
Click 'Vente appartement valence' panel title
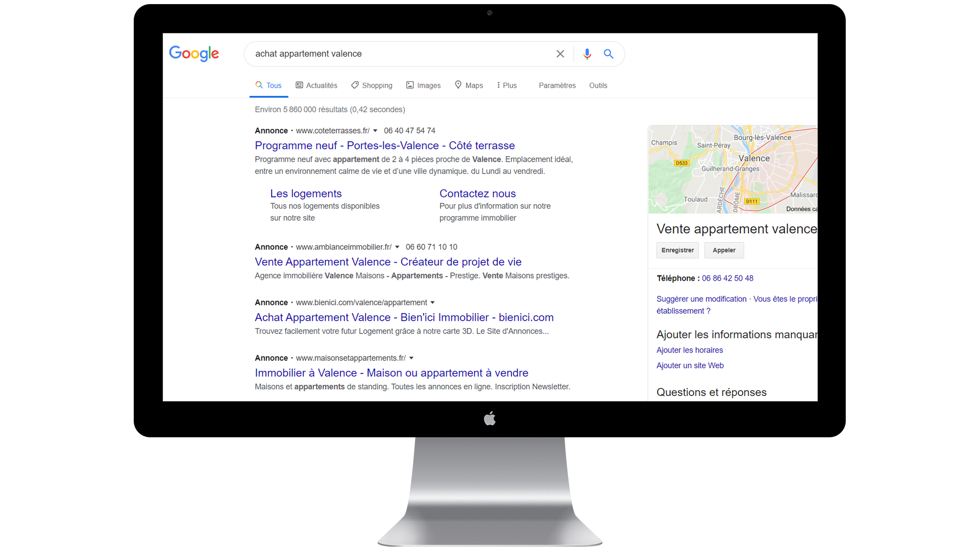pos(737,229)
